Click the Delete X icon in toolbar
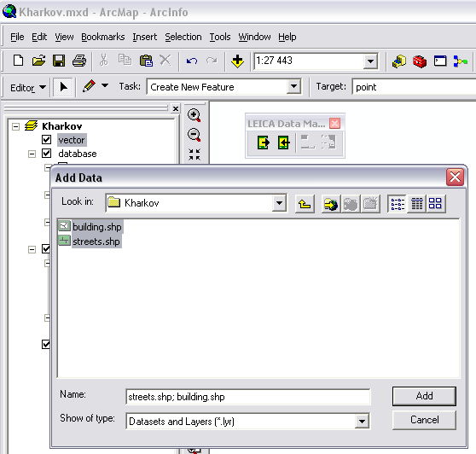This screenshot has height=454, width=476. [x=165, y=60]
